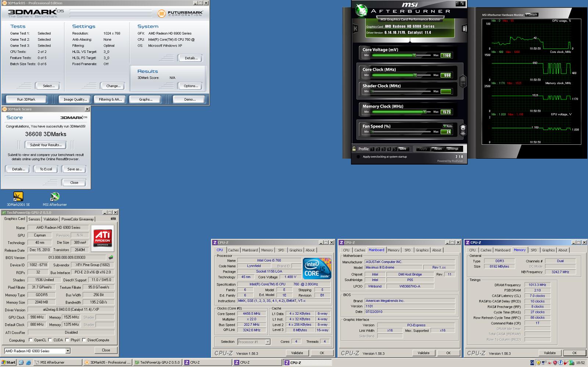Screen dimensions: 588x367
Task: Enable the PhysX checkbox in GPU-Z
Action: pos(67,340)
